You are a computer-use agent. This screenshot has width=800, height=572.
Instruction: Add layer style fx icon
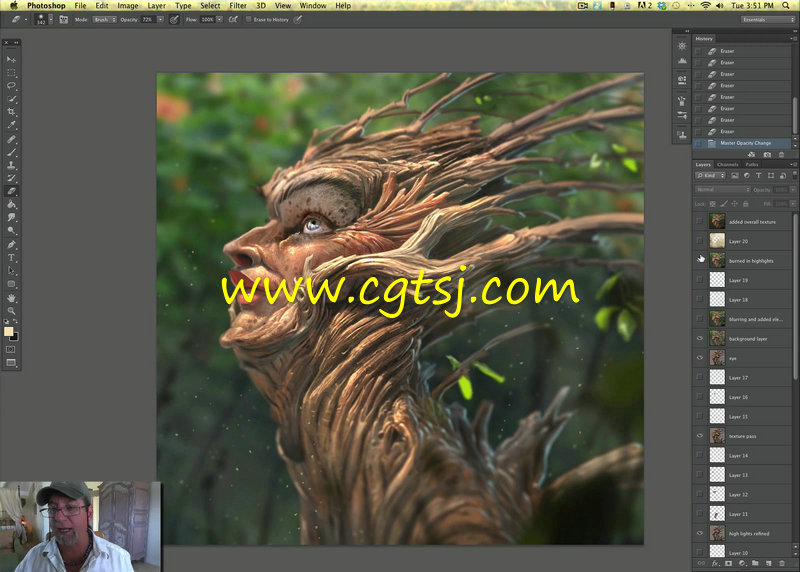(715, 563)
